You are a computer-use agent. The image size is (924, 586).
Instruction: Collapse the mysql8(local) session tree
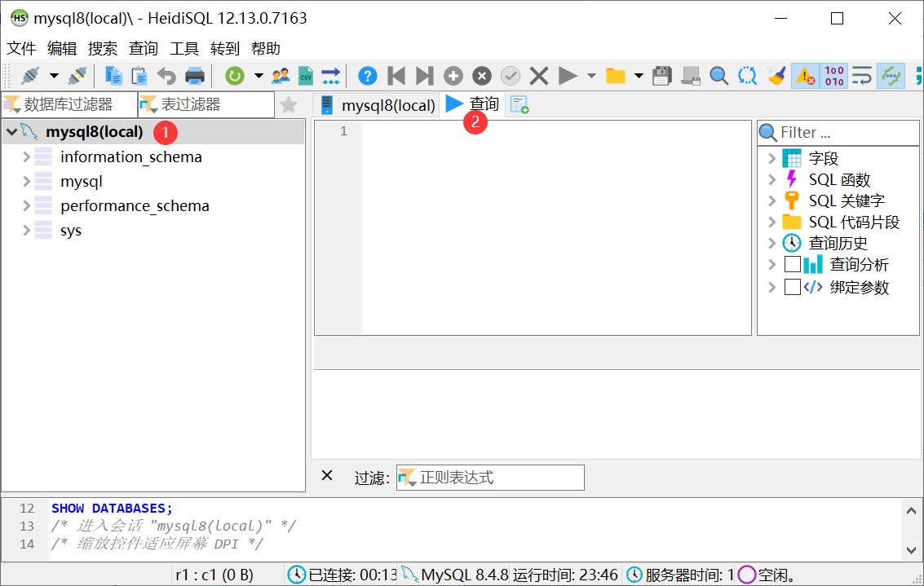tap(11, 131)
